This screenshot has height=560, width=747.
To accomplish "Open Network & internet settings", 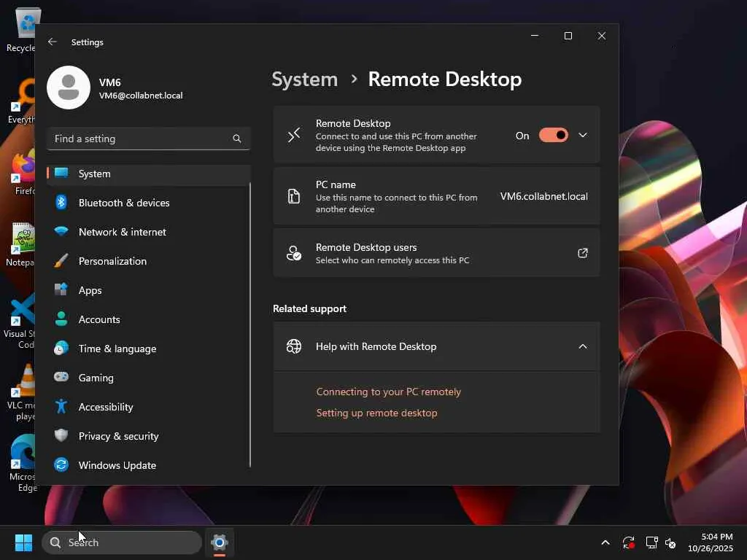I will pos(149,232).
